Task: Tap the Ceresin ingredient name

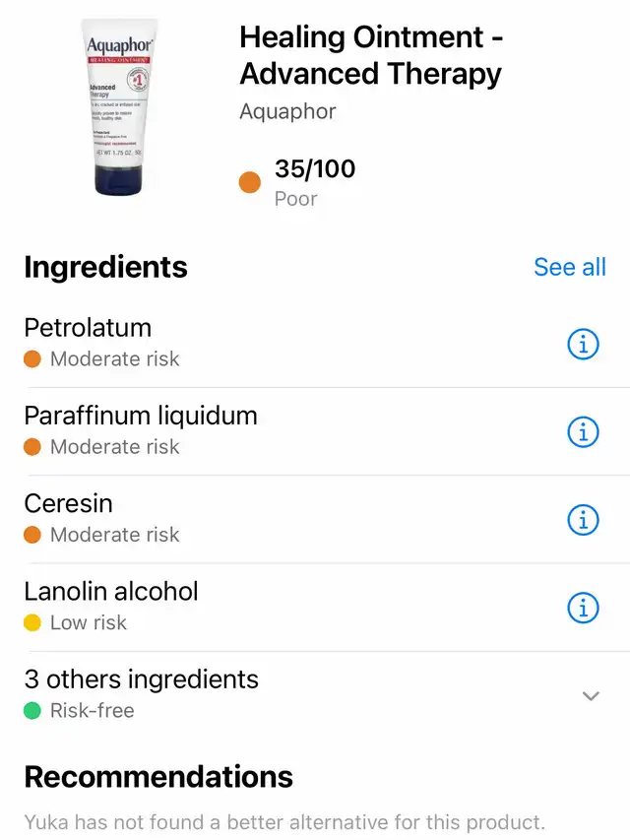Action: (x=68, y=503)
